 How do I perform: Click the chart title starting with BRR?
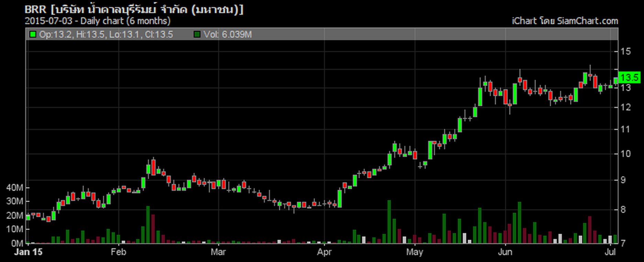pyautogui.click(x=134, y=9)
